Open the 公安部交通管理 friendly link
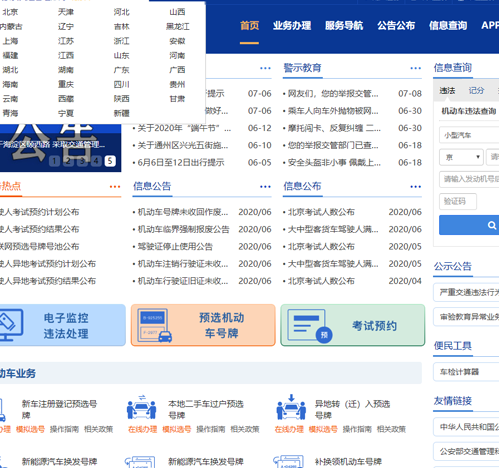This screenshot has width=499, height=468. pyautogui.click(x=466, y=451)
